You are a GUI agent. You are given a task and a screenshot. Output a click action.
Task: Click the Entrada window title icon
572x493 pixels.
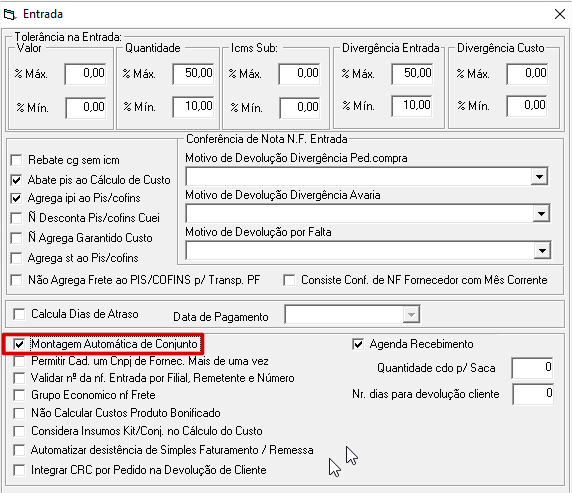pyautogui.click(x=10, y=15)
